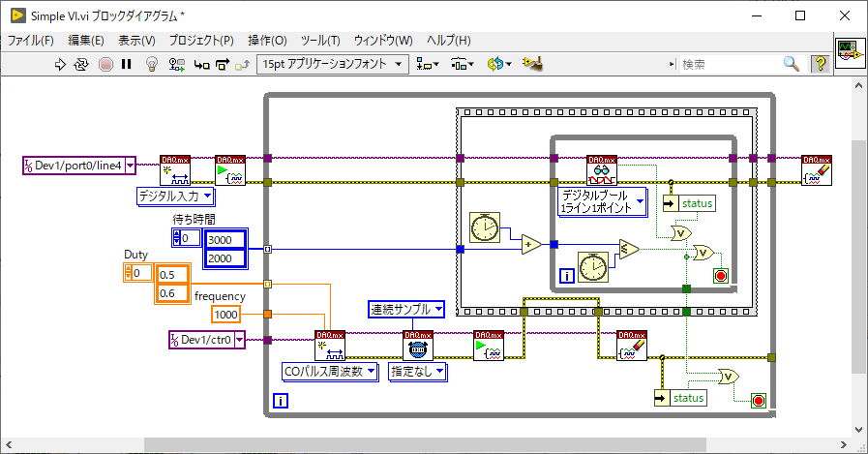868x454 pixels.
Task: Select the upper Or gate in inner loop
Action: pos(681,233)
